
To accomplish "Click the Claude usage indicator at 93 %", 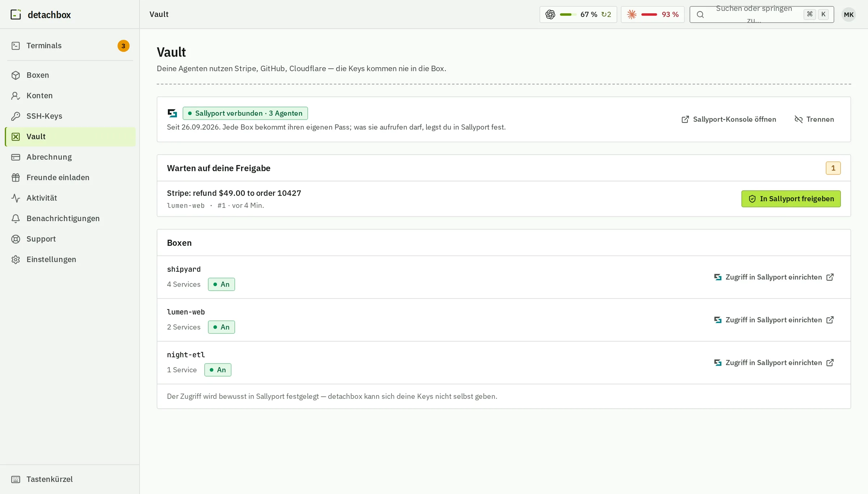I will 652,14.
